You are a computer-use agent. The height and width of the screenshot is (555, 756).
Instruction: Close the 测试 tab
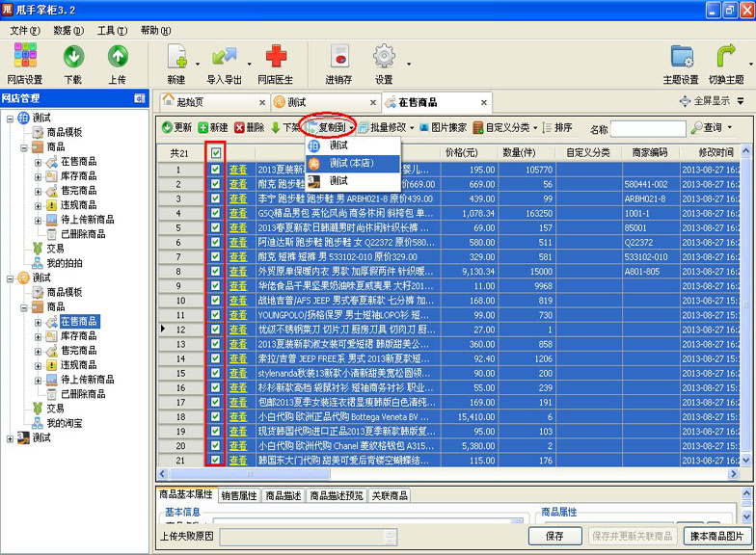click(x=372, y=102)
